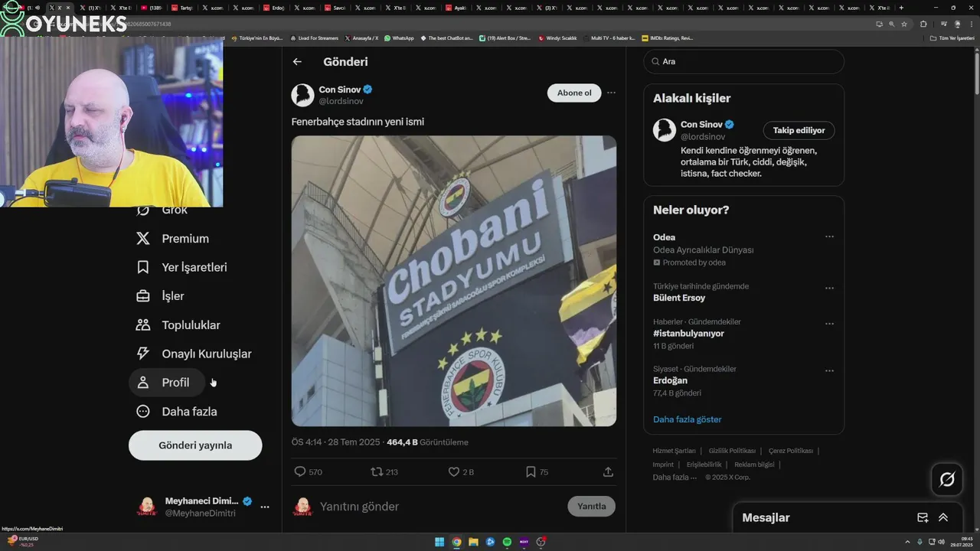Screen dimensions: 980x551
Task: Click the 464,4 B Görüntüleme view count
Action: (427, 442)
